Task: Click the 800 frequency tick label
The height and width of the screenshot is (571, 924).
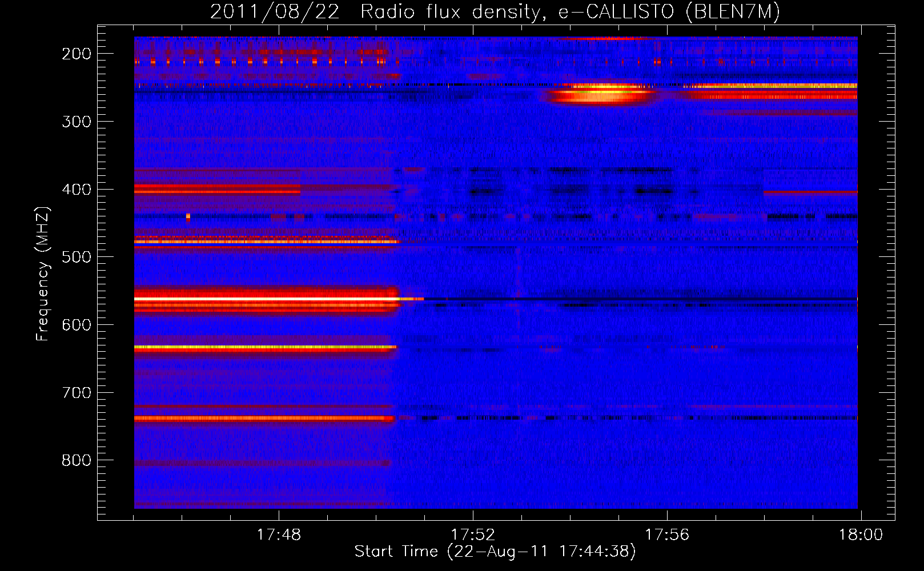Action: (x=77, y=460)
